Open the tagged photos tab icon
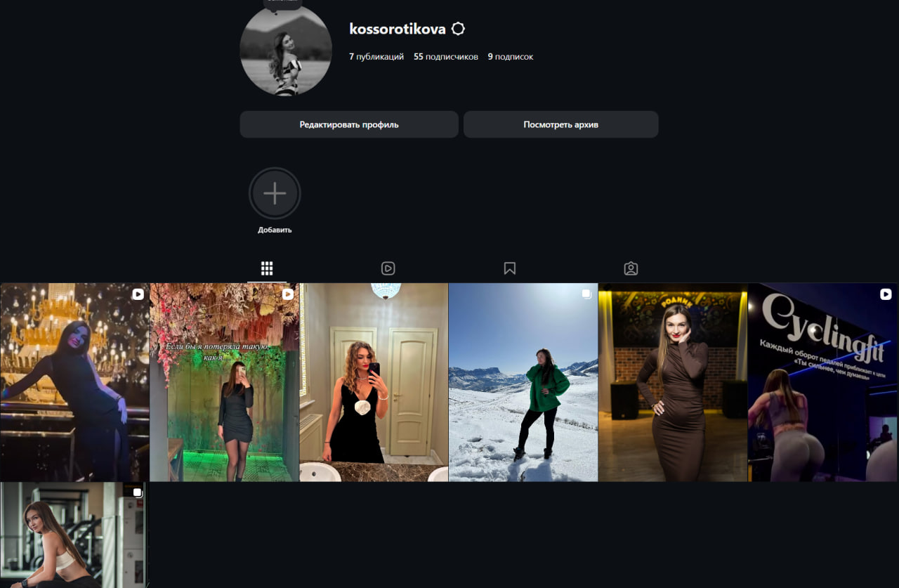The image size is (899, 588). pos(631,268)
